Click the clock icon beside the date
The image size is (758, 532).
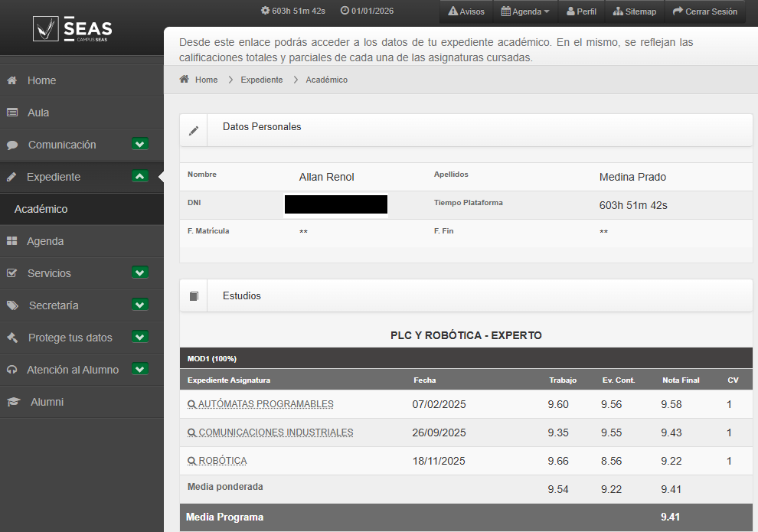pos(345,11)
